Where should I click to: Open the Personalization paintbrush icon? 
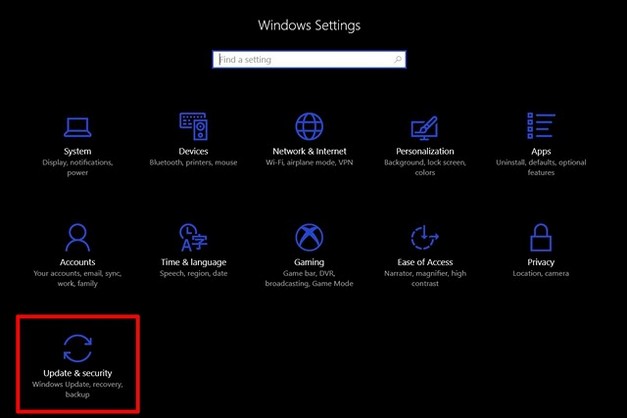point(425,128)
